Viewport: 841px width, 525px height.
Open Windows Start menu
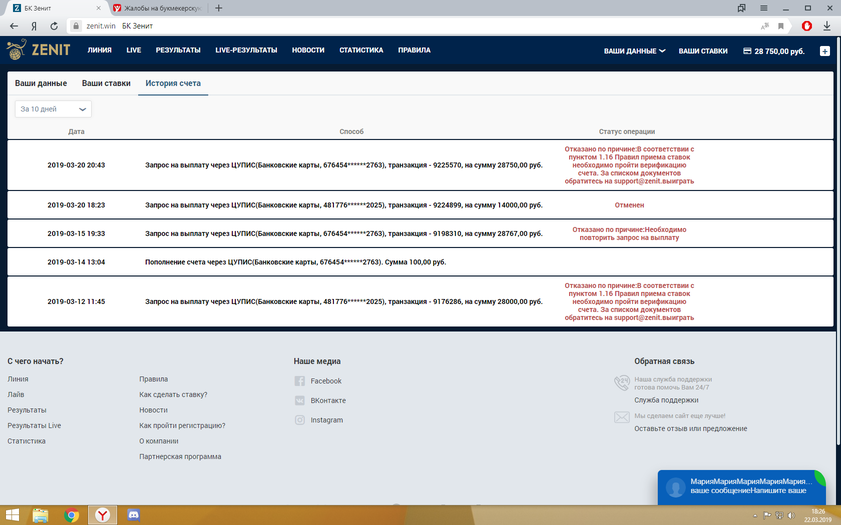click(12, 515)
